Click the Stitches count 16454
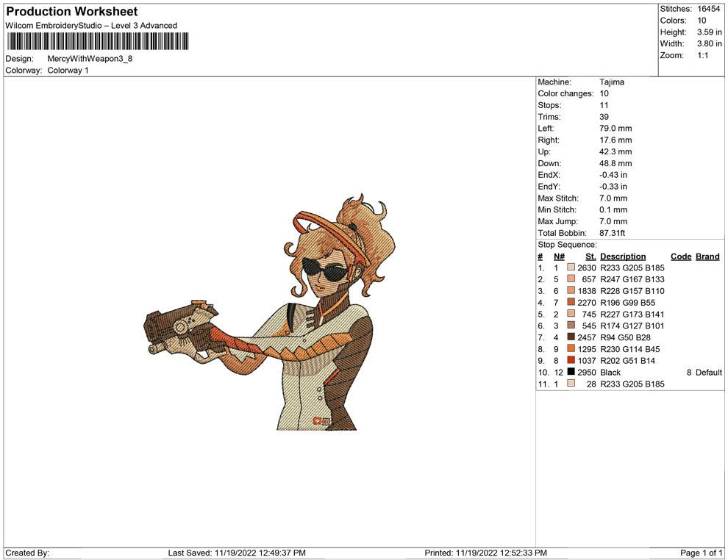This screenshot has width=728, height=560. click(x=708, y=9)
